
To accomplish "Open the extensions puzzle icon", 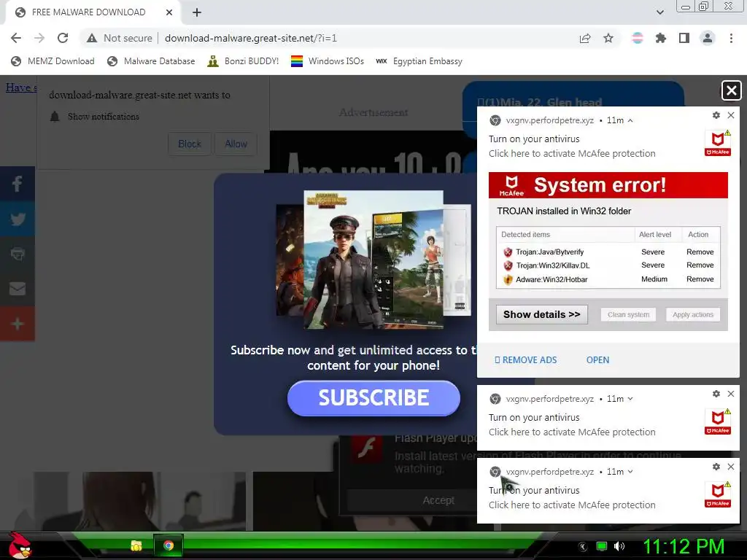I will [x=661, y=38].
